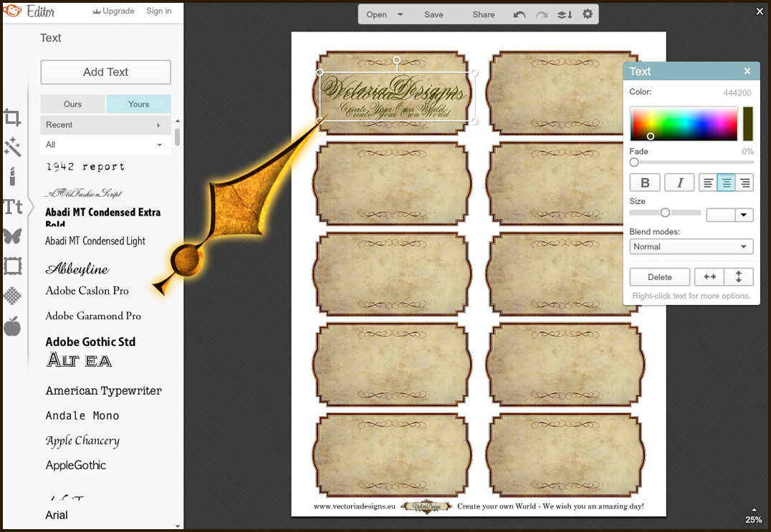Align text right

pyautogui.click(x=744, y=183)
